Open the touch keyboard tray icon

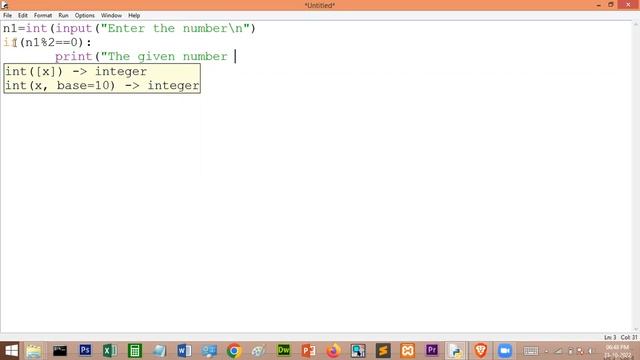531,351
